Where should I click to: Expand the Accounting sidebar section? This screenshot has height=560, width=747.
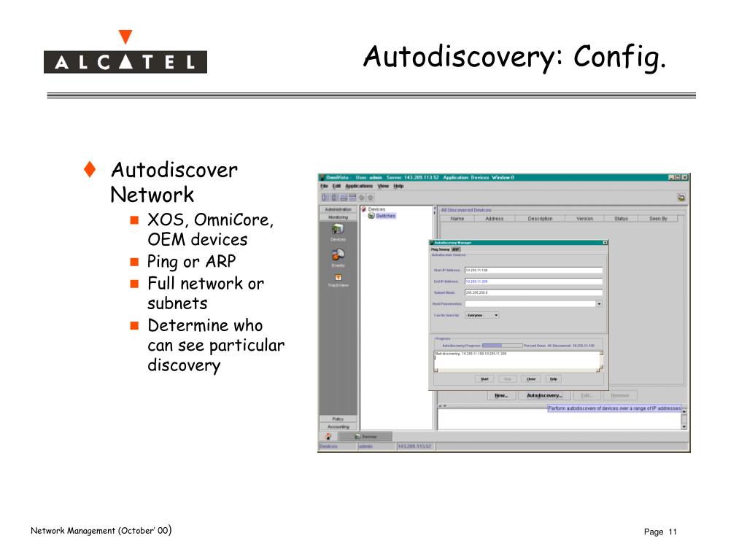click(x=338, y=427)
